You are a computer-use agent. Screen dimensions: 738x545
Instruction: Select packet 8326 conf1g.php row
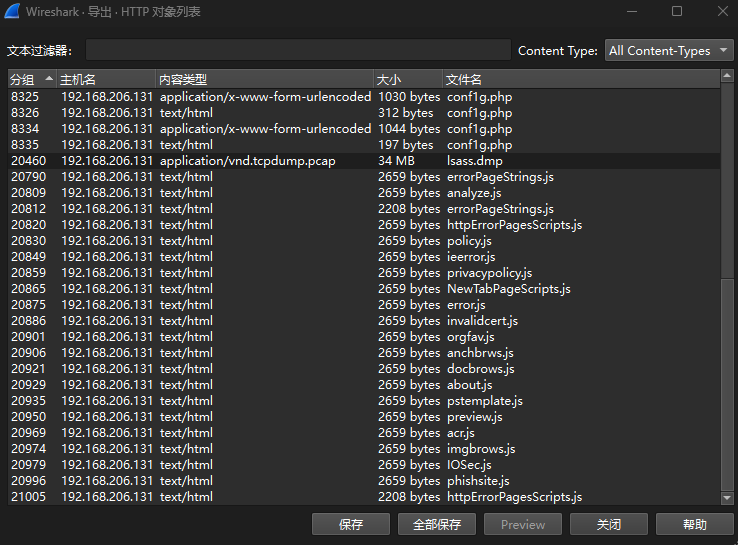(x=364, y=113)
